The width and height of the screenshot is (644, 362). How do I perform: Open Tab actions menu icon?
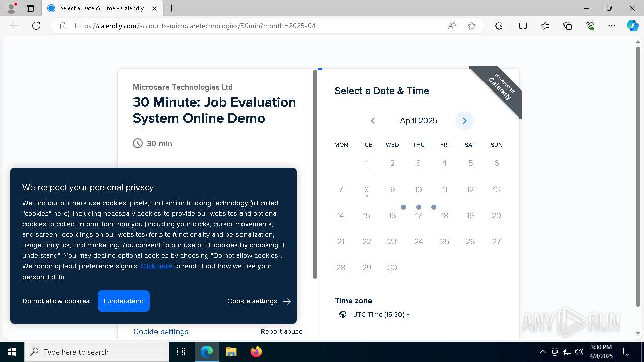(x=30, y=8)
